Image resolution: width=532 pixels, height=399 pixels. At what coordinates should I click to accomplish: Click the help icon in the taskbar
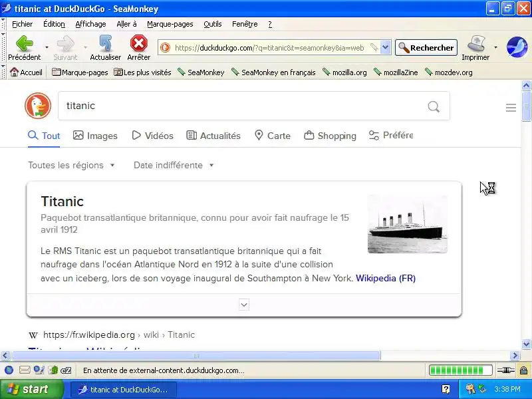446,389
